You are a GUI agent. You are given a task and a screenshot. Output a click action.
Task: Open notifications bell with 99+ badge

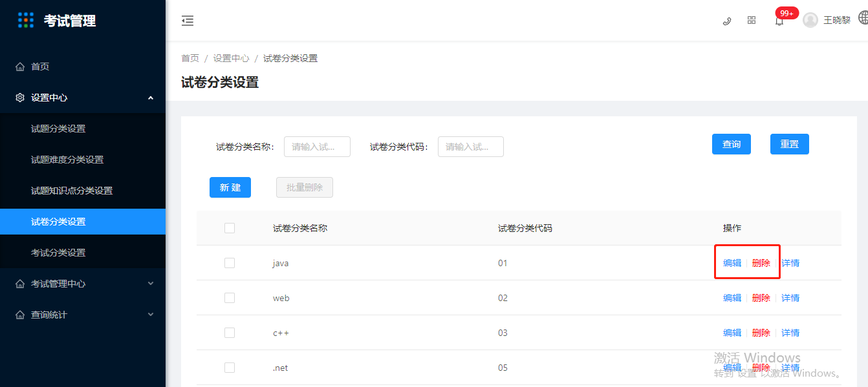pos(779,21)
